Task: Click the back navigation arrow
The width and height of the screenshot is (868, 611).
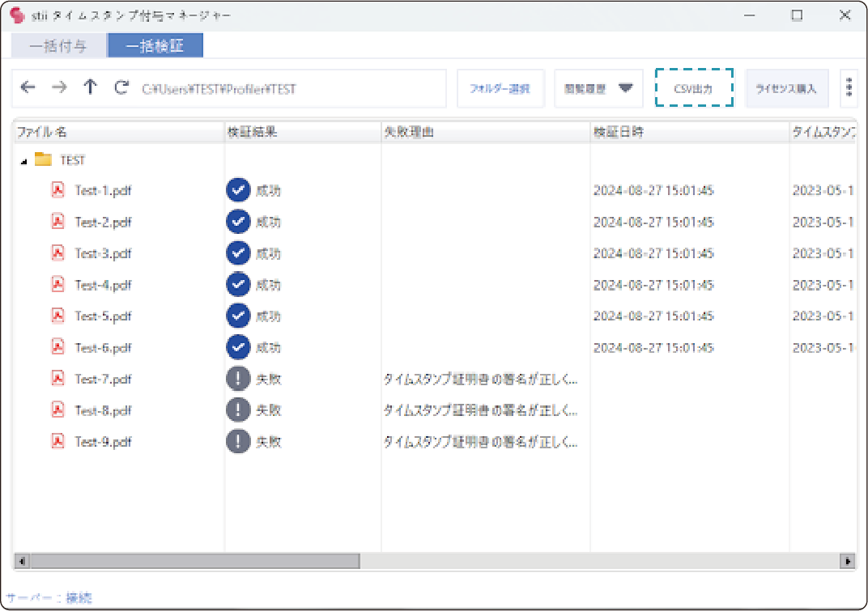Action: point(28,88)
